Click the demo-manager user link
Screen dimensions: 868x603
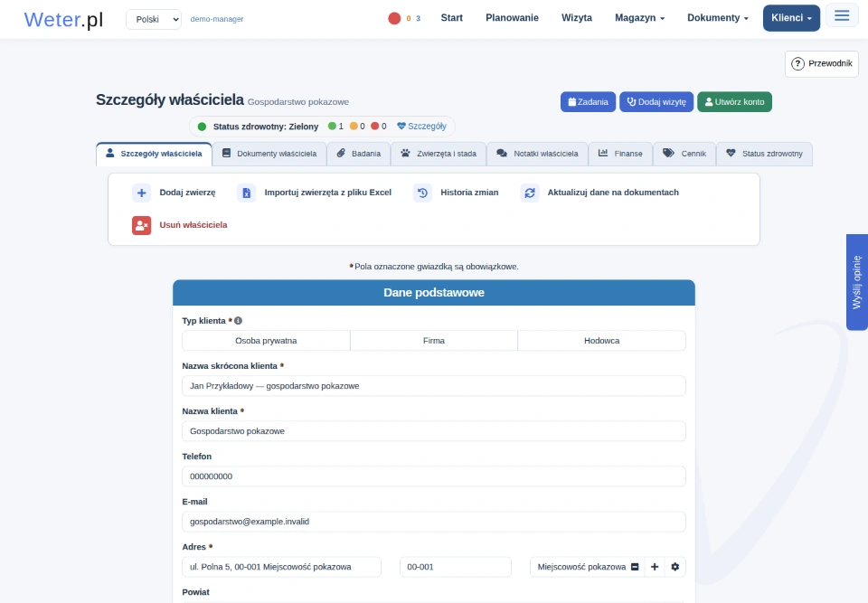[x=217, y=19]
